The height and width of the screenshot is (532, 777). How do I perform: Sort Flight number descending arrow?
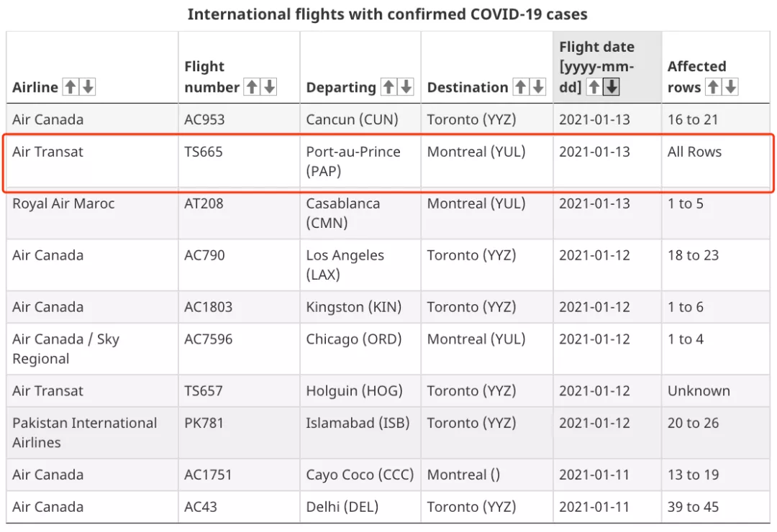click(x=269, y=87)
